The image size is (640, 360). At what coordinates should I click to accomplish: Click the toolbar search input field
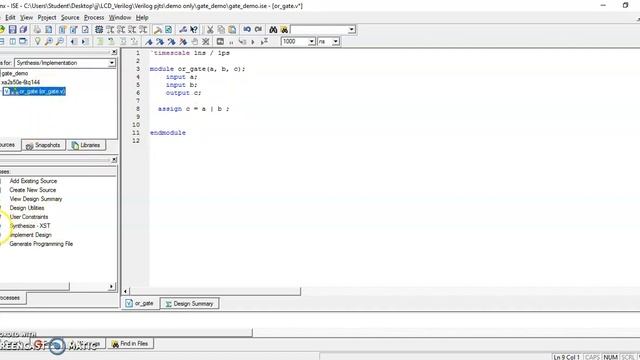pyautogui.click(x=319, y=29)
